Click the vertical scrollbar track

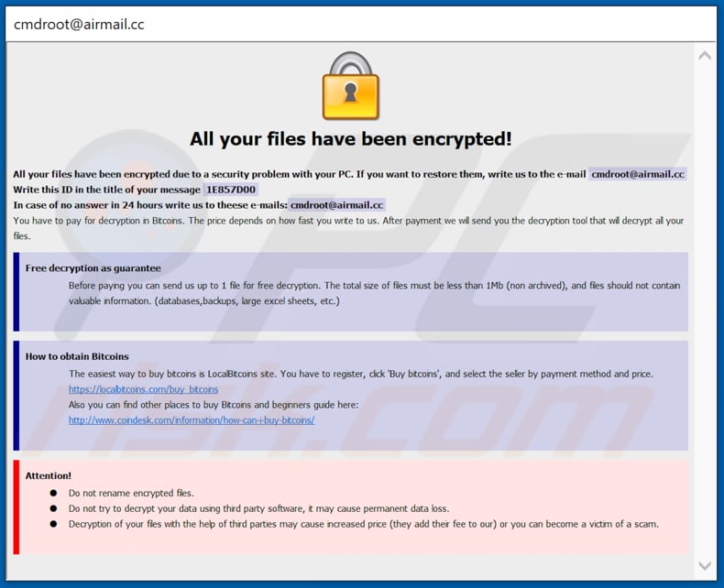pyautogui.click(x=704, y=311)
